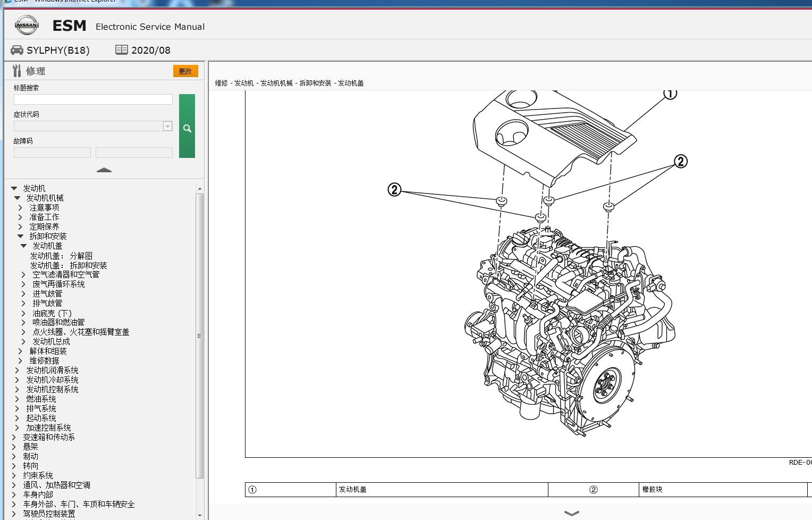Expand the page with the bottom chevron
The height and width of the screenshot is (520, 812).
tap(572, 513)
